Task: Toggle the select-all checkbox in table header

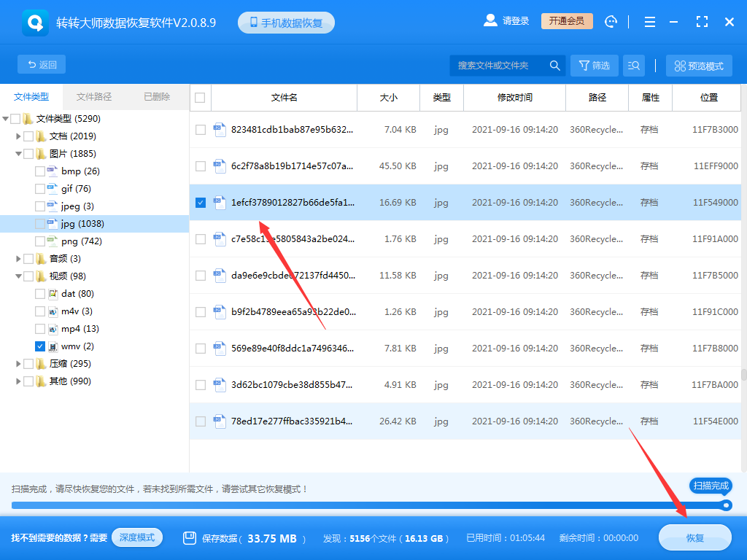Action: point(200,98)
